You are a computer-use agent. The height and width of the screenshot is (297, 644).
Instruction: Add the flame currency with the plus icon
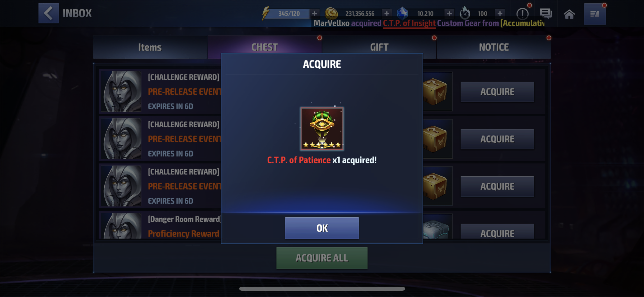(x=500, y=13)
